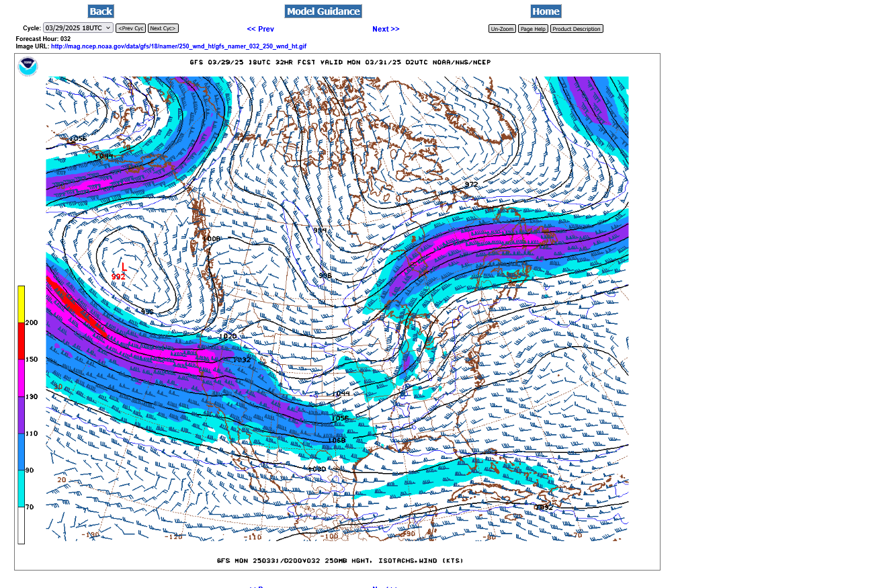The height and width of the screenshot is (588, 891).
Task: Click the Prev Cyc button
Action: [x=130, y=28]
